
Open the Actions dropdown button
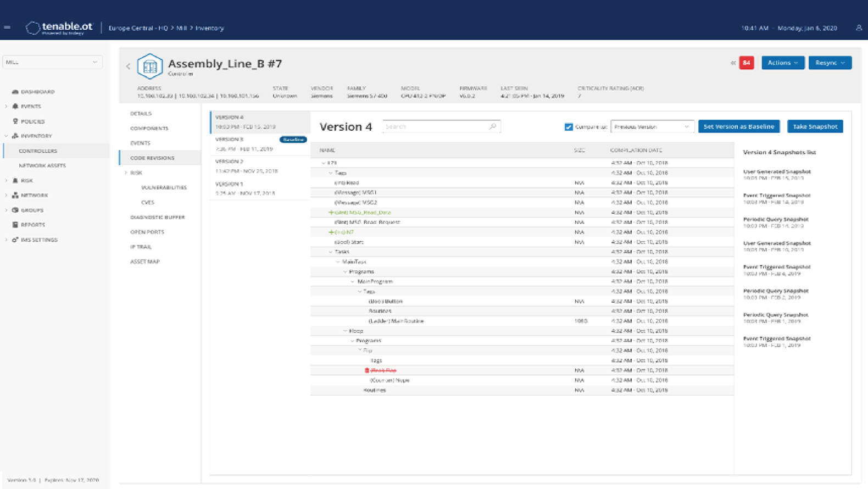click(782, 63)
